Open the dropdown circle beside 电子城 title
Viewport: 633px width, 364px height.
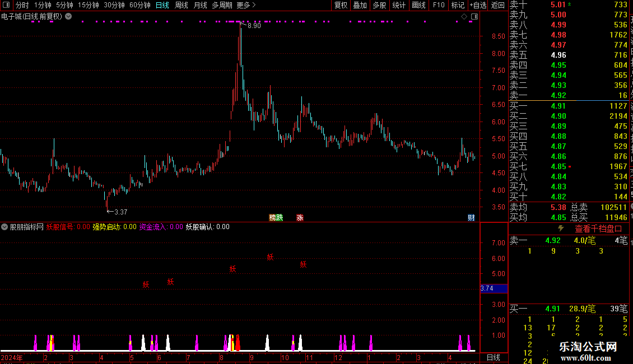pyautogui.click(x=69, y=17)
